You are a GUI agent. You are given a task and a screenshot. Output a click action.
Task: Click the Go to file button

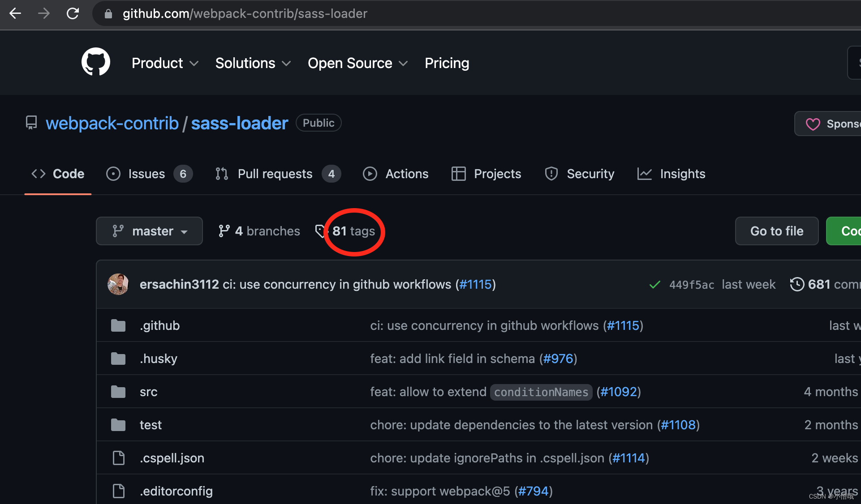[x=777, y=231]
